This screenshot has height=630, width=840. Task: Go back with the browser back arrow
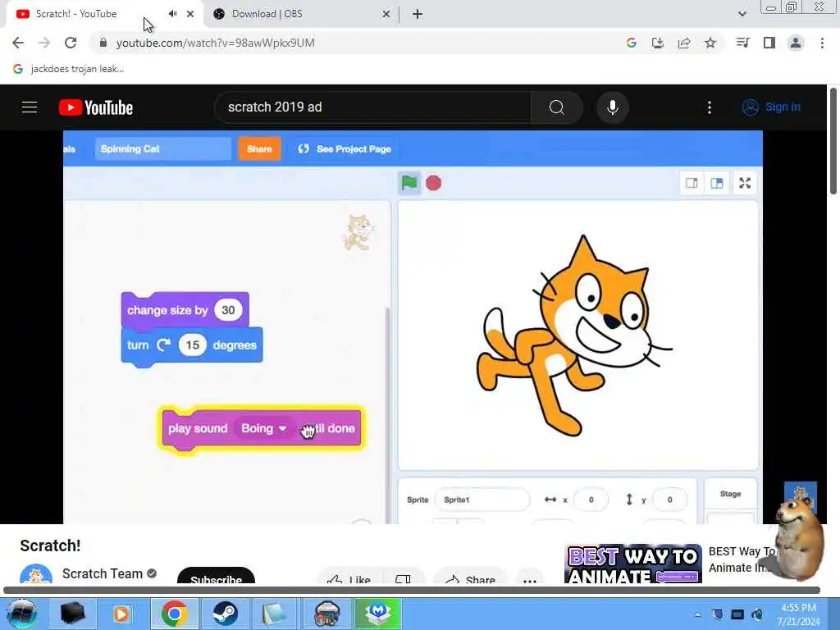(x=18, y=43)
